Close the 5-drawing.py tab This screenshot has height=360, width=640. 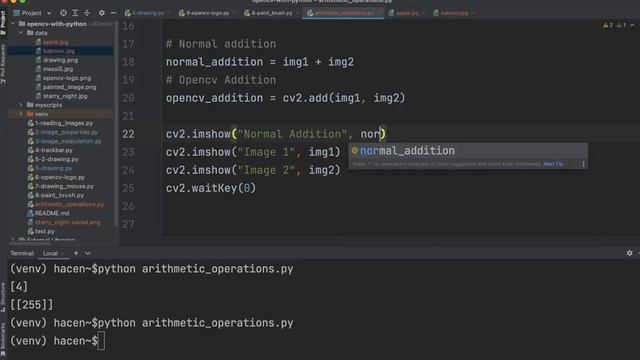coord(168,13)
